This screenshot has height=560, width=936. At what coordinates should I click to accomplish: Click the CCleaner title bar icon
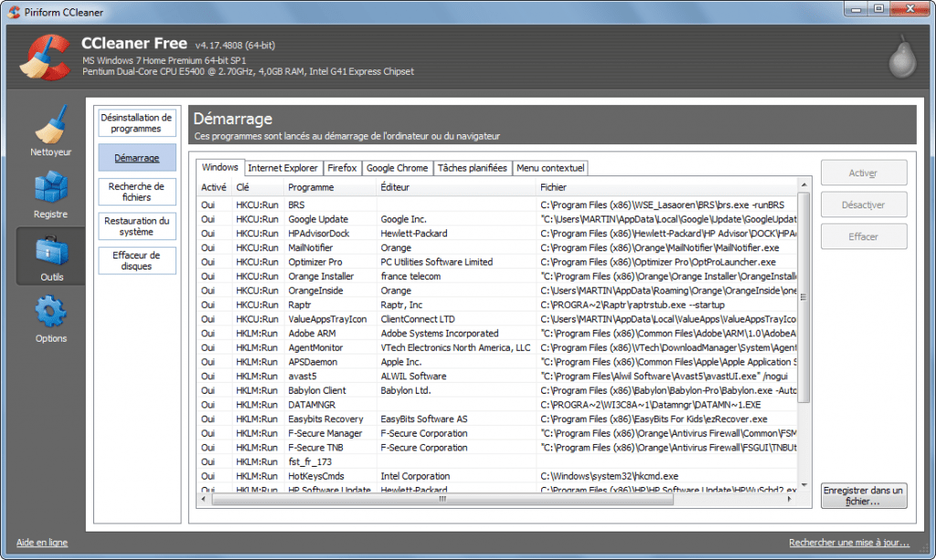pos(14,12)
